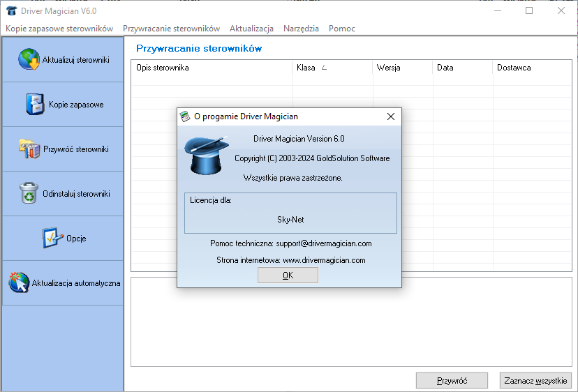578x392 pixels.
Task: Open the Kopie zapasowe sterowników menu
Action: coord(59,29)
